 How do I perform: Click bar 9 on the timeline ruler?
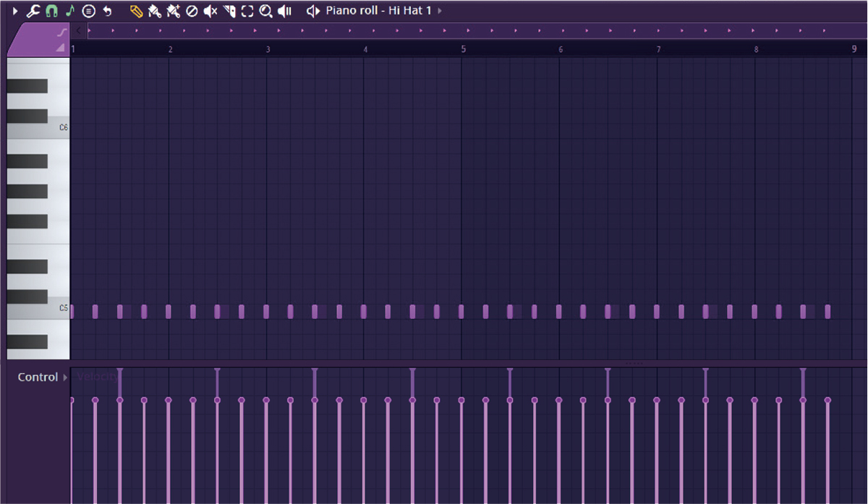[x=854, y=49]
